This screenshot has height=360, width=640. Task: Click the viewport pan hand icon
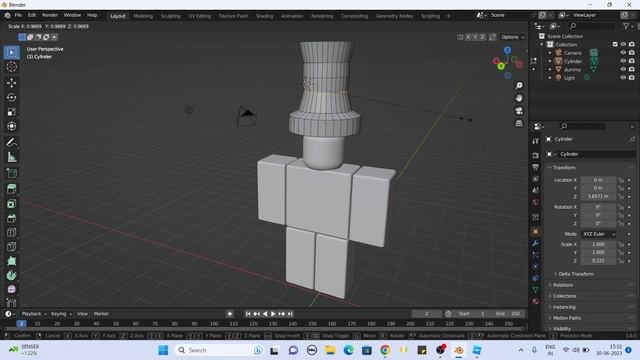[x=519, y=98]
